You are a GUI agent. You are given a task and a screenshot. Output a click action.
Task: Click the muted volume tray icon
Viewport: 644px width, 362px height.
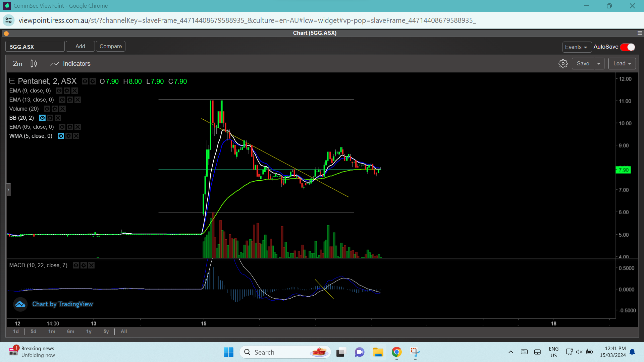click(579, 352)
